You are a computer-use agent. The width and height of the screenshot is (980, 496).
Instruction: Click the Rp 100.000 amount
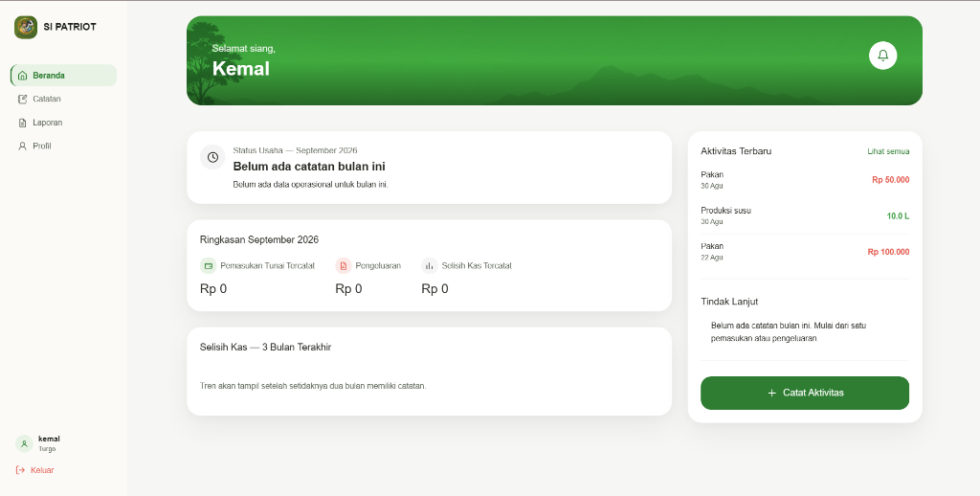(888, 252)
